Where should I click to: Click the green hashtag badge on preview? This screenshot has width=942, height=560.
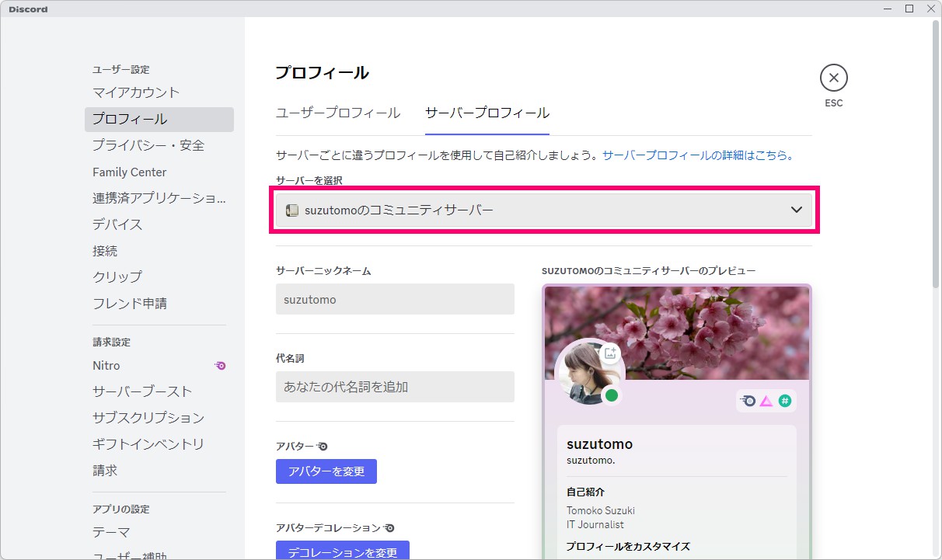[785, 401]
